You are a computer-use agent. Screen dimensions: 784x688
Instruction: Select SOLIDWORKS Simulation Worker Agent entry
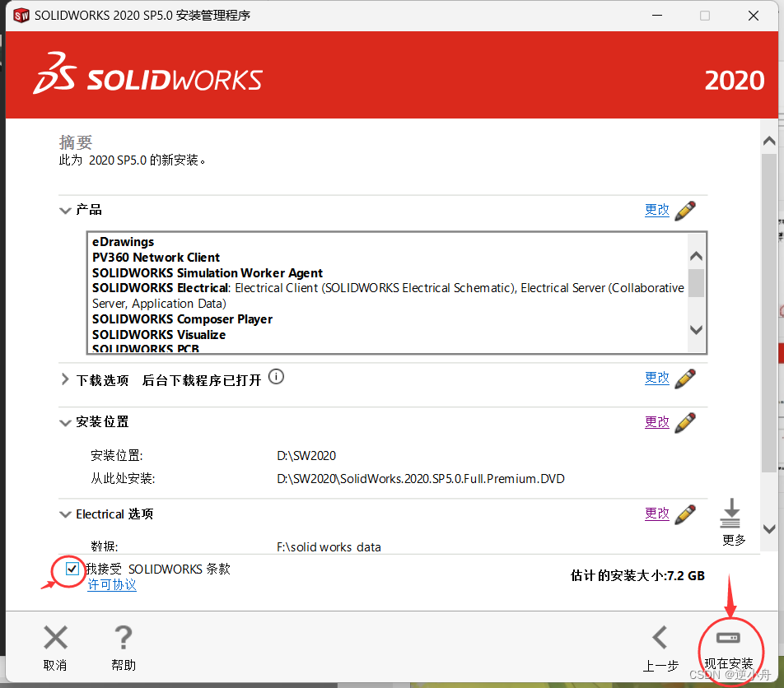(208, 272)
